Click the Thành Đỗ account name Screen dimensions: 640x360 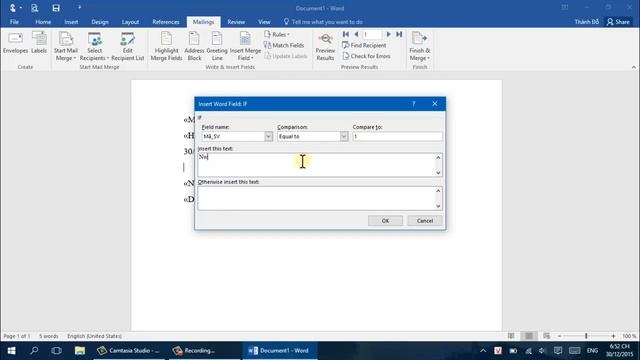tap(587, 22)
